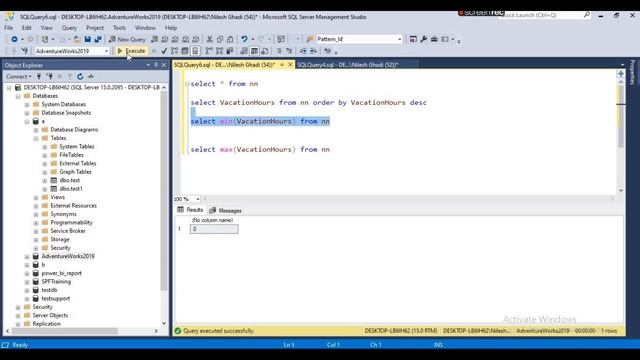Expand the AdventureWorks2019 database node

27,257
